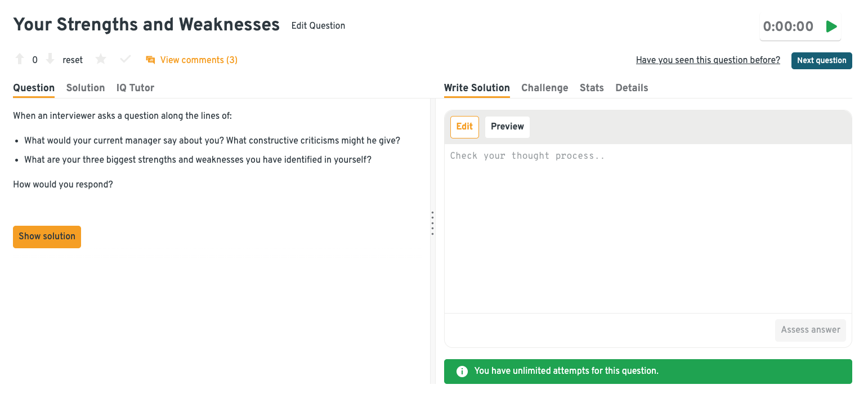Grab the vertical panel divider handle

click(432, 223)
